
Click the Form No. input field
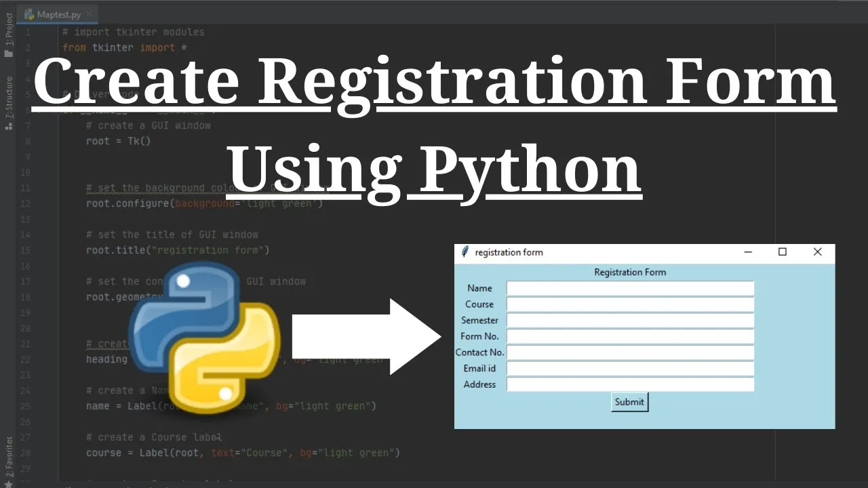point(630,336)
